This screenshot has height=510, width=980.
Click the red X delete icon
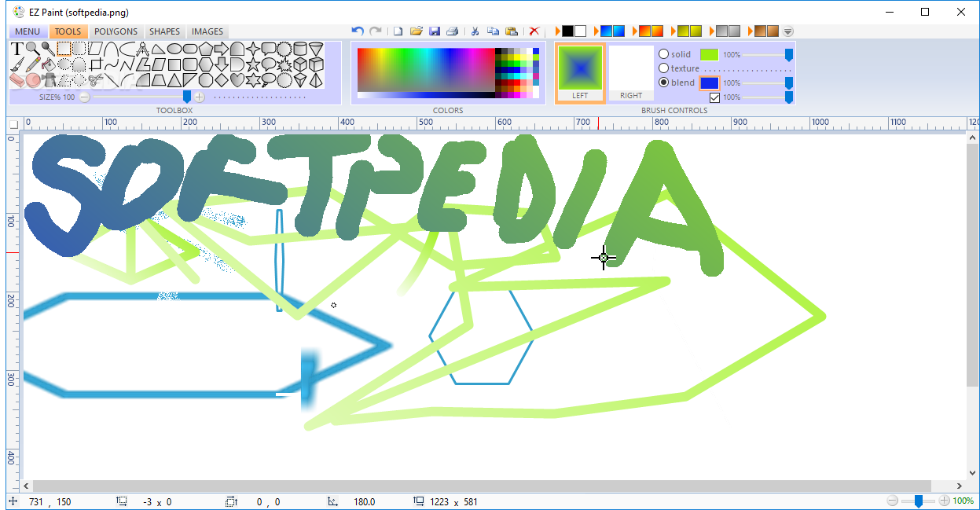pyautogui.click(x=534, y=31)
